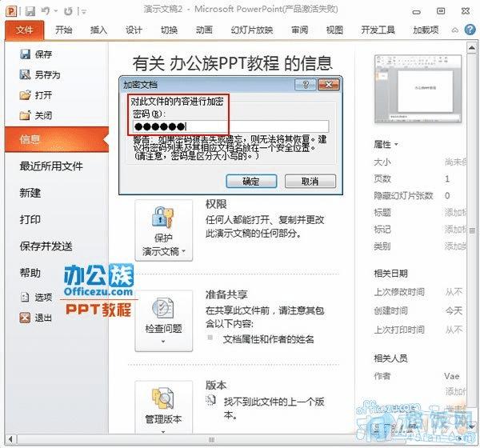Open the 幻灯片放映 ribbon tab
The image size is (480, 448).
[x=252, y=30]
